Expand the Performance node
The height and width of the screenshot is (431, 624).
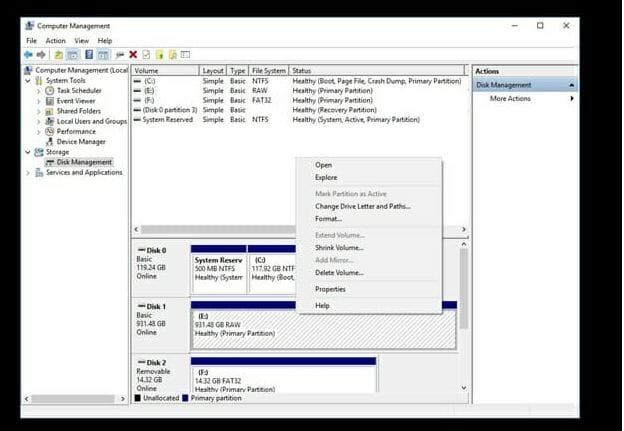coord(39,131)
